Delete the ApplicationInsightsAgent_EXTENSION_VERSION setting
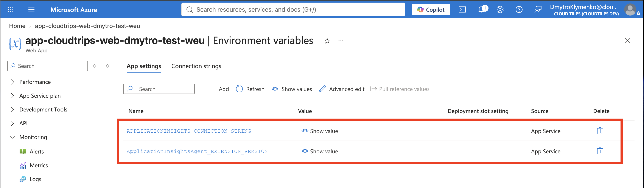The width and height of the screenshot is (644, 188). pyautogui.click(x=600, y=151)
